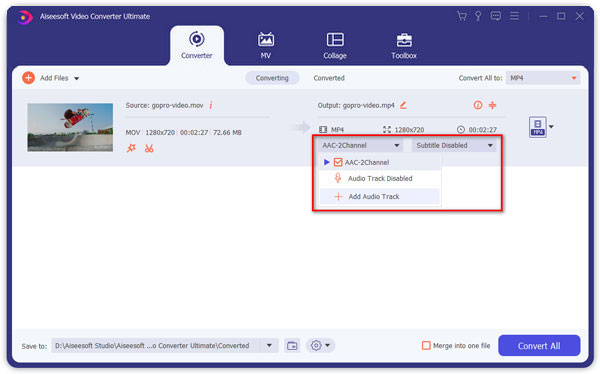Screen dimensions: 600x374
Task: Choose Add Audio Track option
Action: click(x=380, y=197)
